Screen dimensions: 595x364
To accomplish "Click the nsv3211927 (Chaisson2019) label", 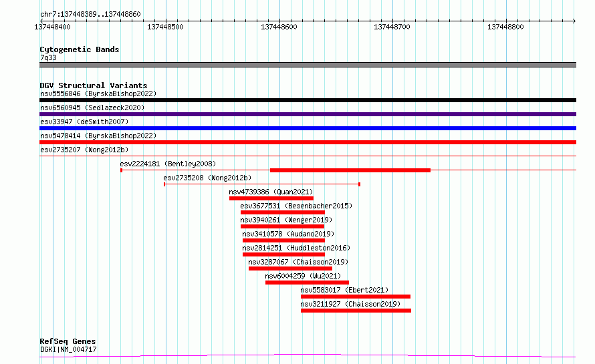I will point(350,304).
